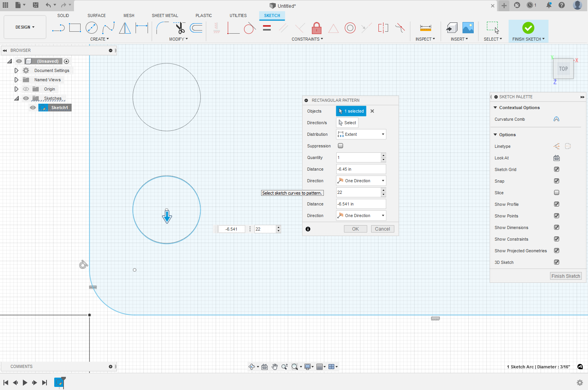Click the Look At icon
Viewport: 588px width, 390px height.
coord(557,158)
